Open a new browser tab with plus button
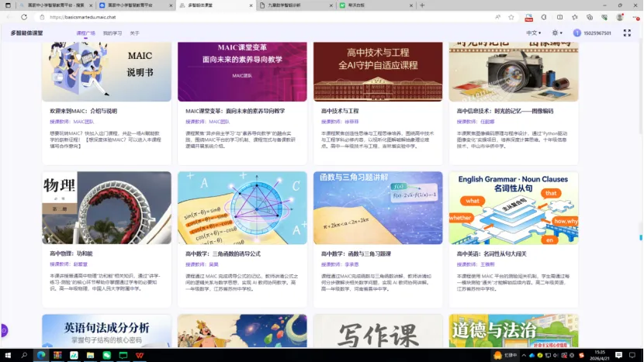The height and width of the screenshot is (362, 644). point(422,5)
